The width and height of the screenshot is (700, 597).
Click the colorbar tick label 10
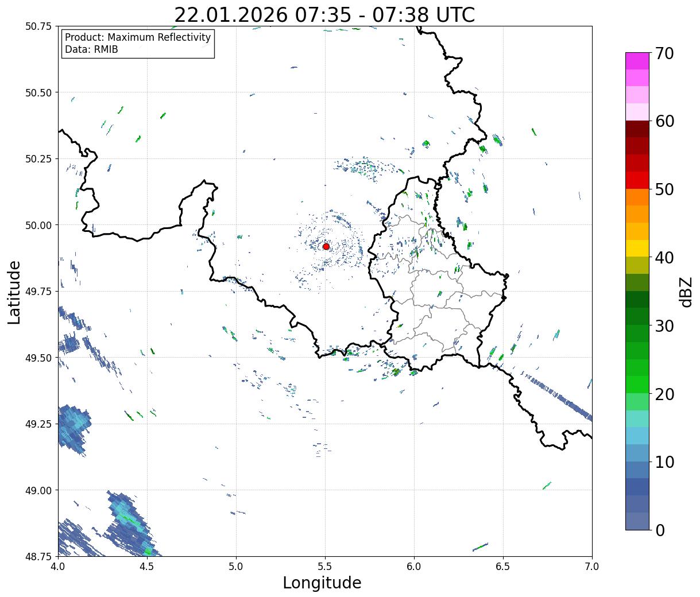[x=664, y=462]
